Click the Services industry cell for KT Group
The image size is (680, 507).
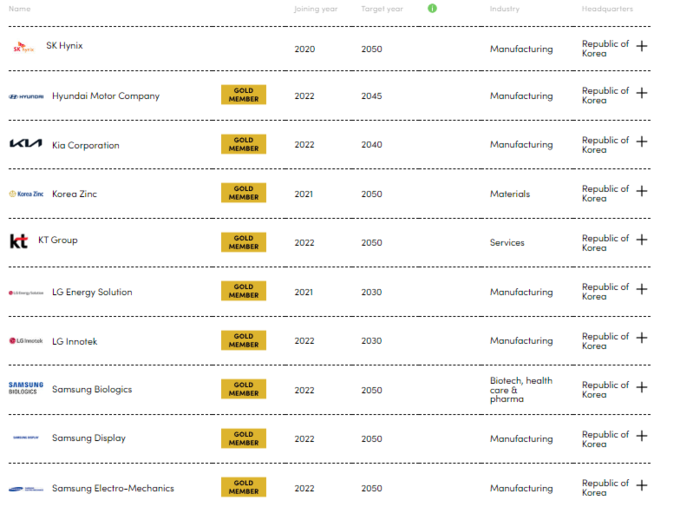[507, 242]
